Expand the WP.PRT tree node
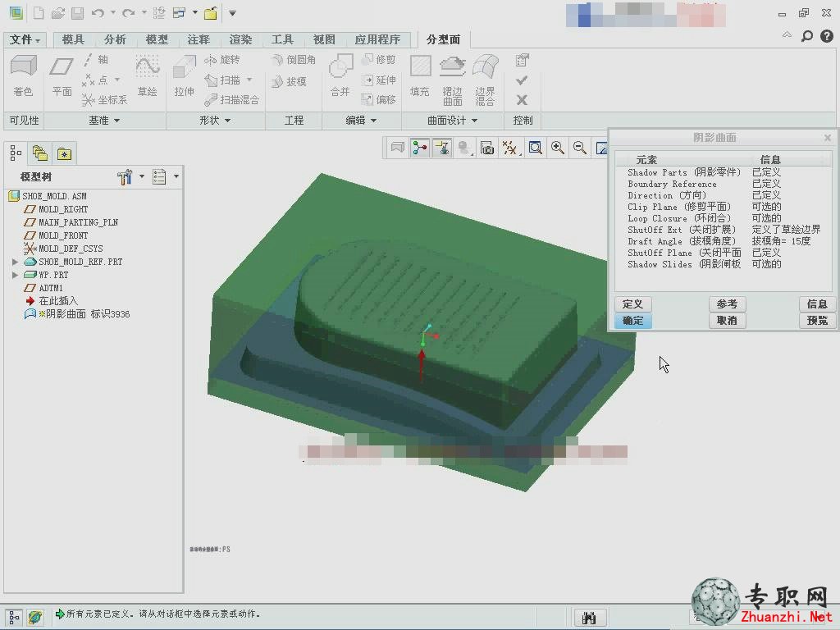Screen dimensions: 840x630 (x=15, y=275)
